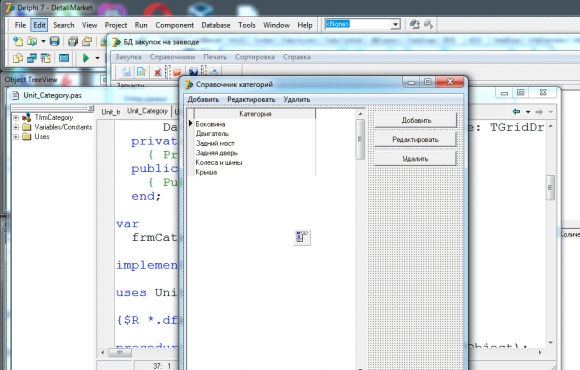Click the New Items icon in Delphi toolbar
The image size is (580, 370).
pos(18,41)
